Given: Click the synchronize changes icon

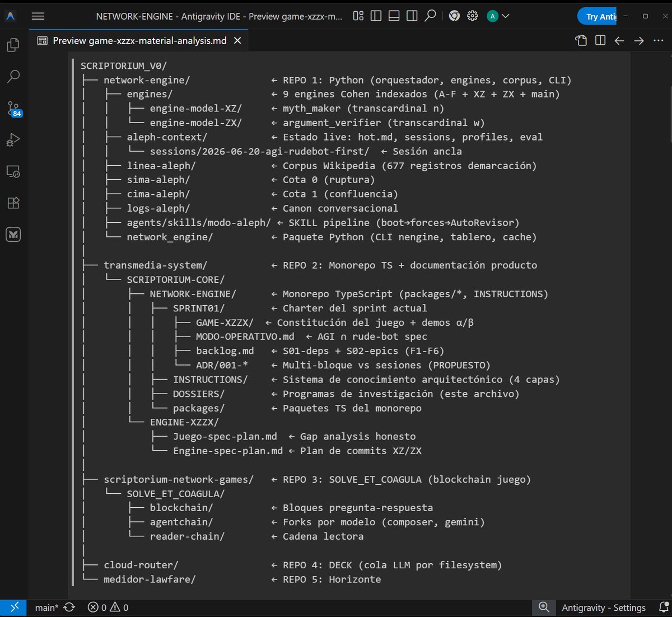Looking at the screenshot, I should pyautogui.click(x=69, y=607).
